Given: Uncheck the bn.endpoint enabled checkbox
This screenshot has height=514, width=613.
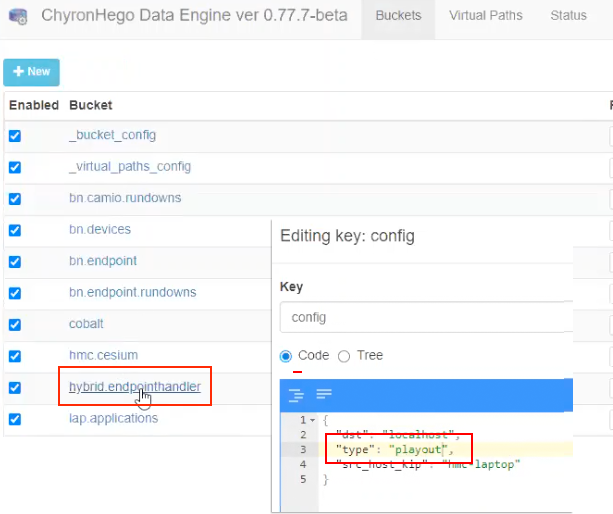Looking at the screenshot, I should (15, 262).
